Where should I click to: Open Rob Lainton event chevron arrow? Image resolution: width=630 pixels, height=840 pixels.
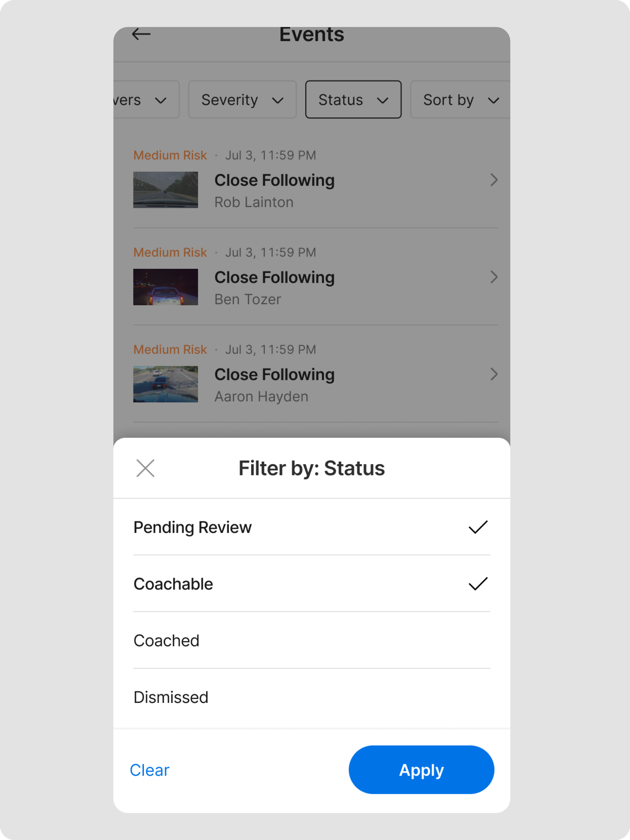[x=493, y=180]
